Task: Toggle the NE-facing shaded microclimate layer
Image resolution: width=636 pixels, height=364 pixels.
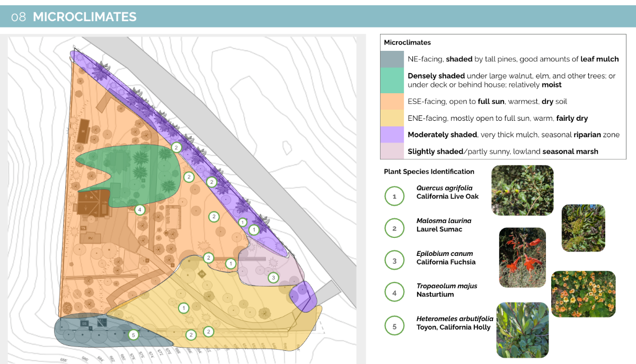Action: 392,59
